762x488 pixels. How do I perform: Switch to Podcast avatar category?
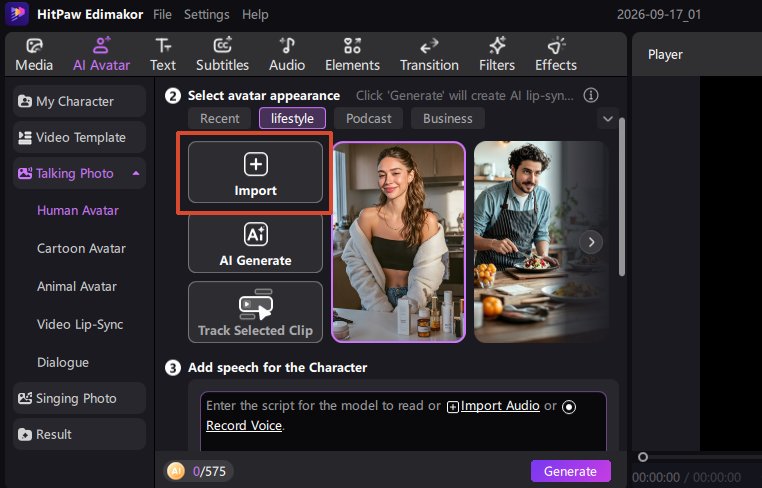point(368,119)
